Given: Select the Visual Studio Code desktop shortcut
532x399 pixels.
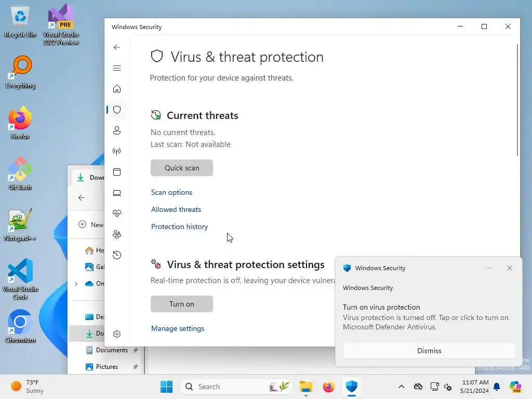Looking at the screenshot, I should tap(20, 279).
